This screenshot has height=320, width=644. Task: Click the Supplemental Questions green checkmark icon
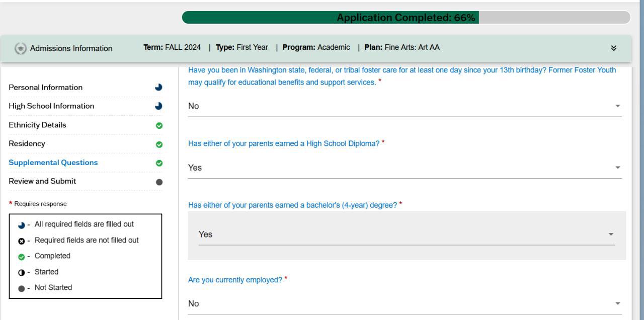(x=159, y=163)
